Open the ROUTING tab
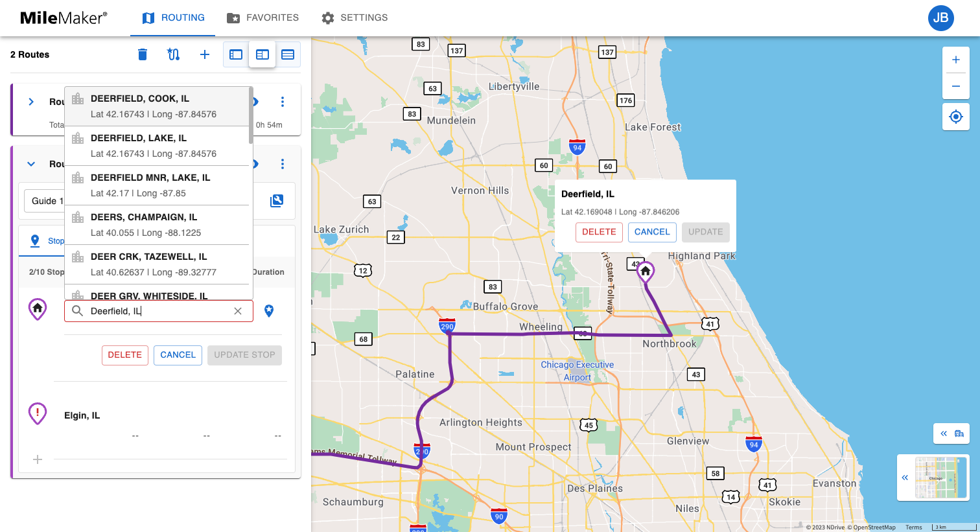Image resolution: width=980 pixels, height=532 pixels. 173,18
